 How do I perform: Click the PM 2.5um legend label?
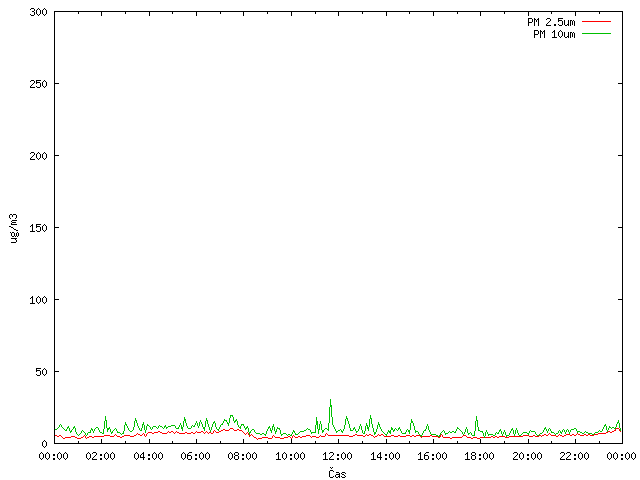(551, 22)
